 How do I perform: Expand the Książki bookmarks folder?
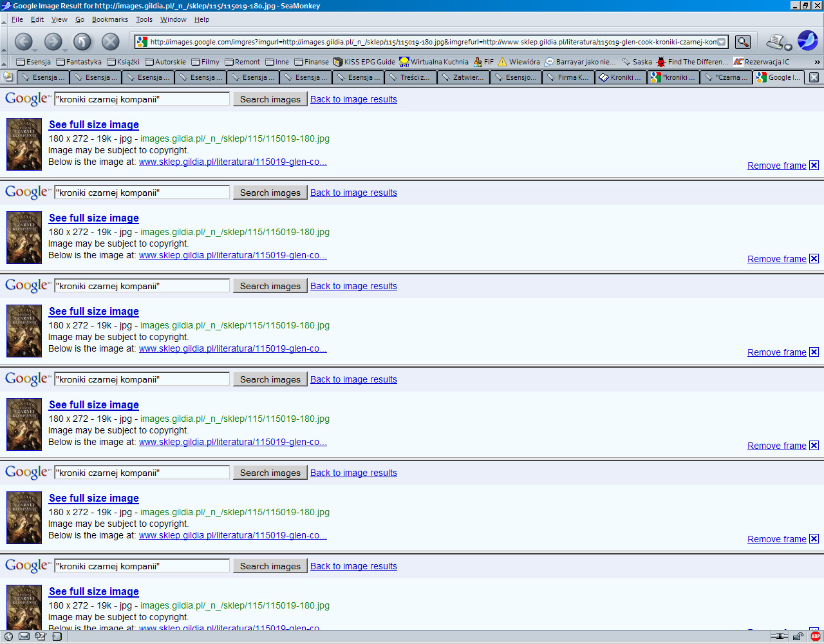point(123,62)
